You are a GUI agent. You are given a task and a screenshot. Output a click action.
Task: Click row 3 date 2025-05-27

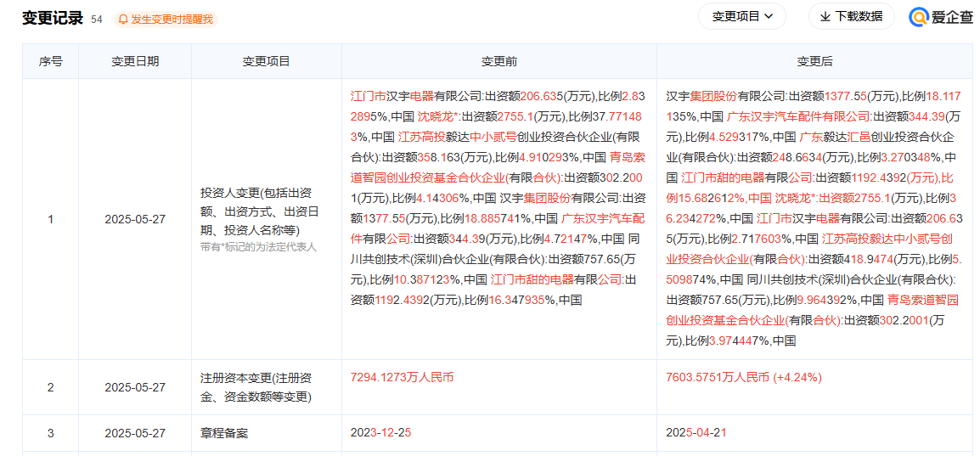tap(135, 433)
